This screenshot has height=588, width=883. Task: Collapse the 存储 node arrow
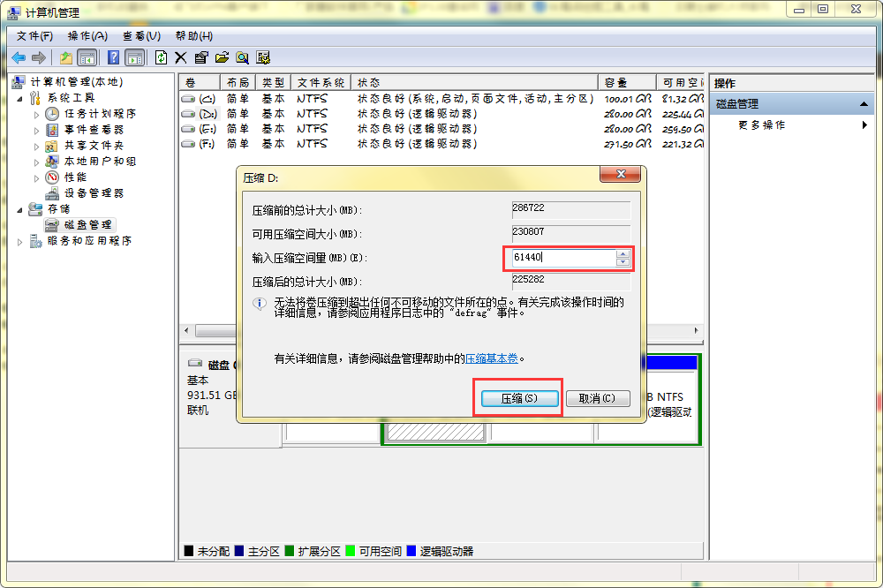[x=20, y=210]
